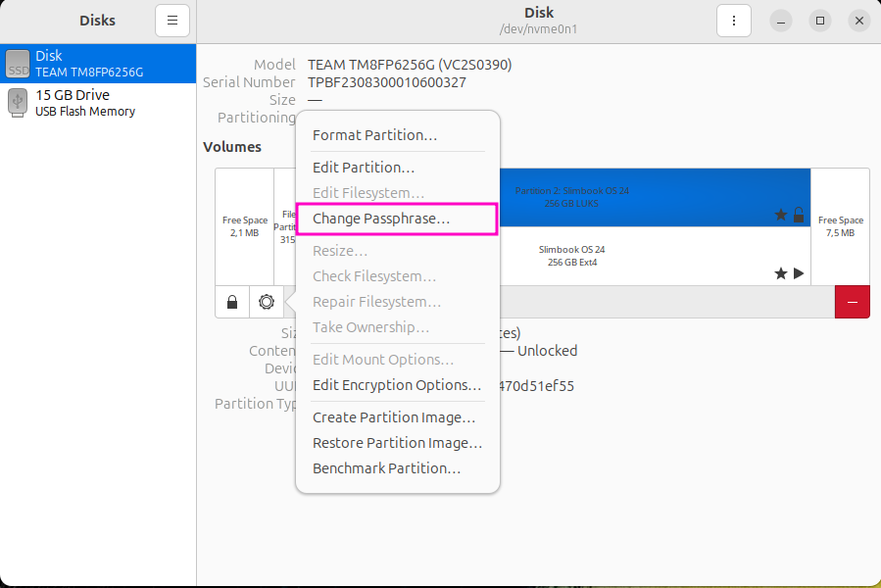
Task: Minimize the Disks window
Action: (x=781, y=21)
